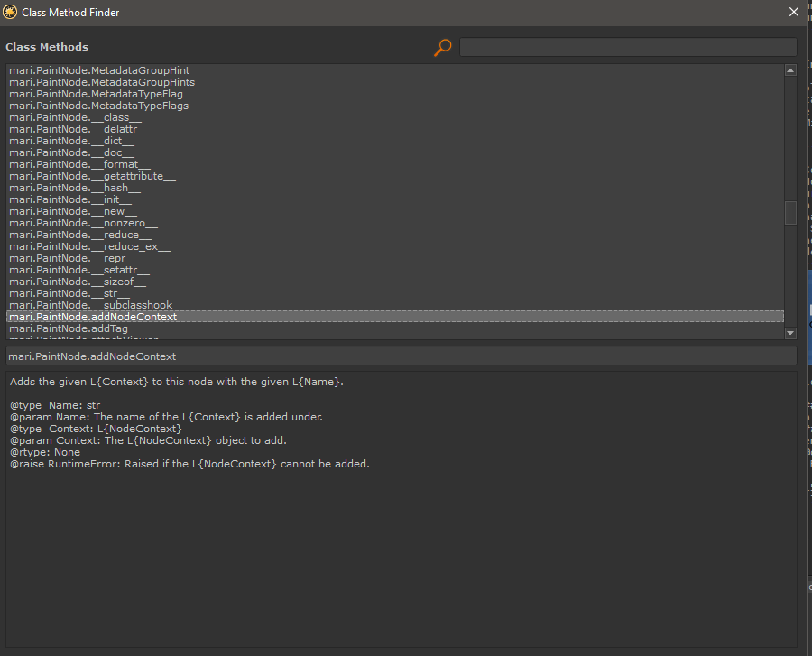
Task: Select the mari.PaintNode.__hash__ entry
Action: coord(72,188)
